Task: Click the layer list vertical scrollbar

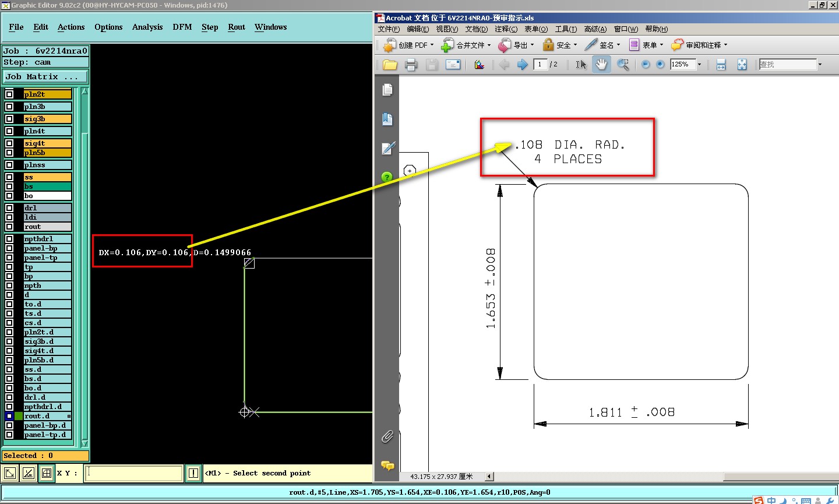Action: pos(84,267)
